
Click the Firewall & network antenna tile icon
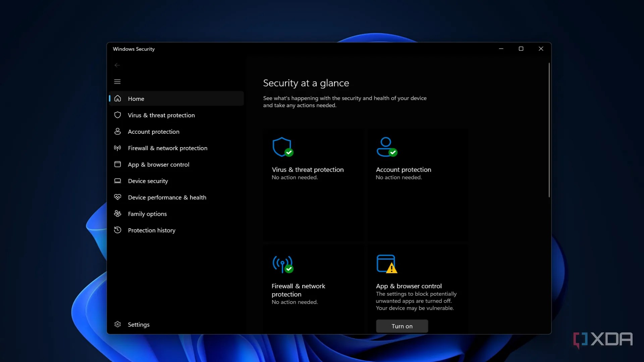click(282, 264)
